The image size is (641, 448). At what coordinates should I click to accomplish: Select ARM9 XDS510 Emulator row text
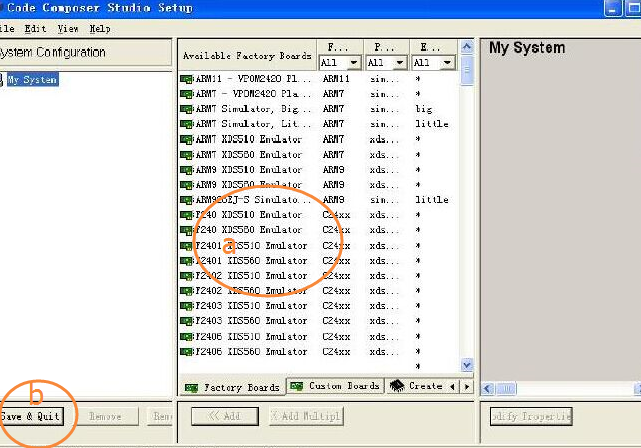(249, 170)
